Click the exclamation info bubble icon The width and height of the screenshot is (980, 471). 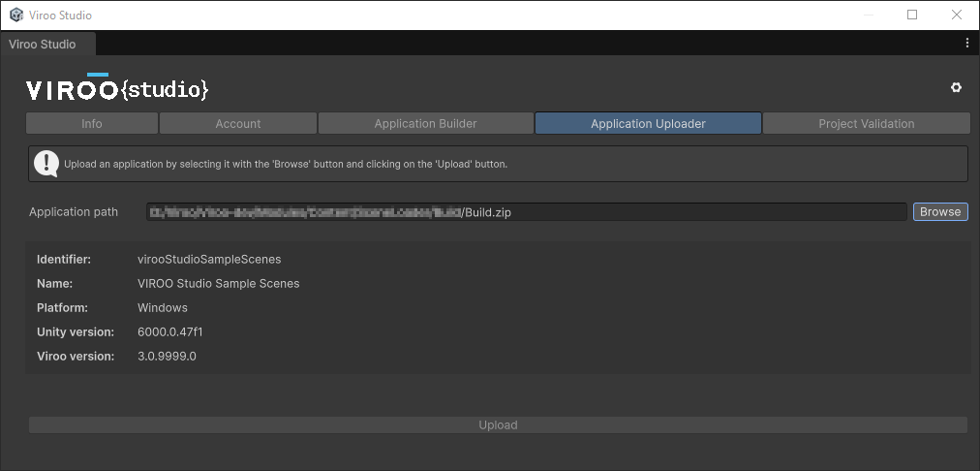pyautogui.click(x=46, y=164)
